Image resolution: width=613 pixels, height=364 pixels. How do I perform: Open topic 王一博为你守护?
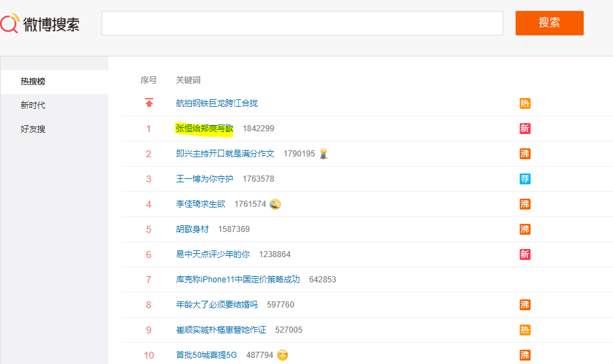point(204,179)
